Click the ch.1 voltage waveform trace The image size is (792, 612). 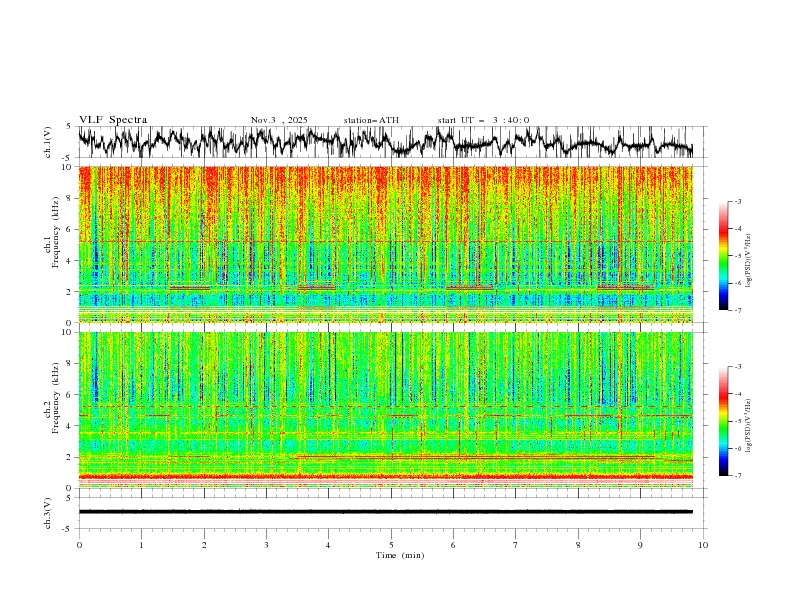(385, 142)
